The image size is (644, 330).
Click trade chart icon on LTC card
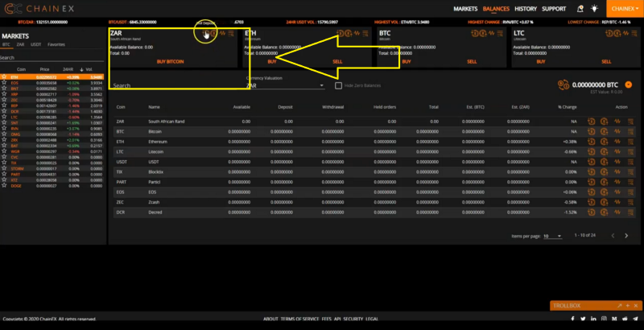click(x=626, y=33)
